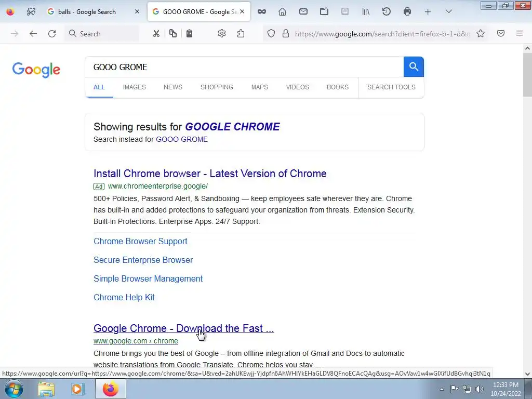Open the extensions puzzle-piece icon

[241, 34]
